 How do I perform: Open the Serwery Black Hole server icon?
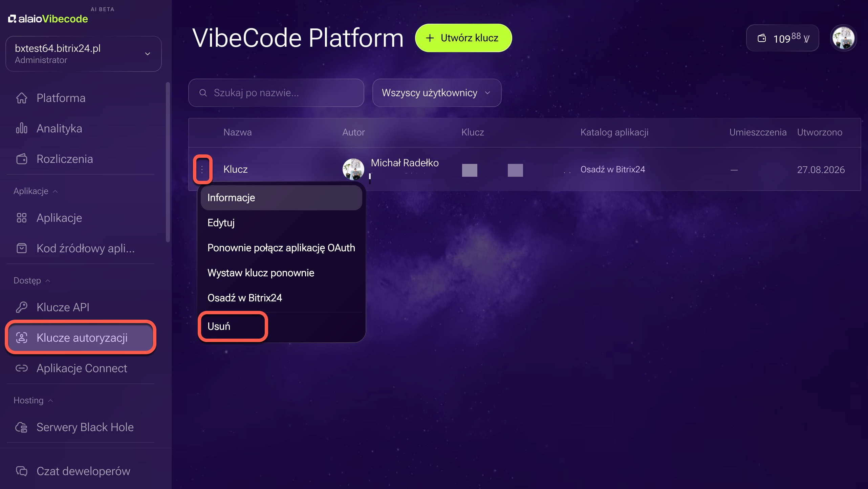point(22,427)
